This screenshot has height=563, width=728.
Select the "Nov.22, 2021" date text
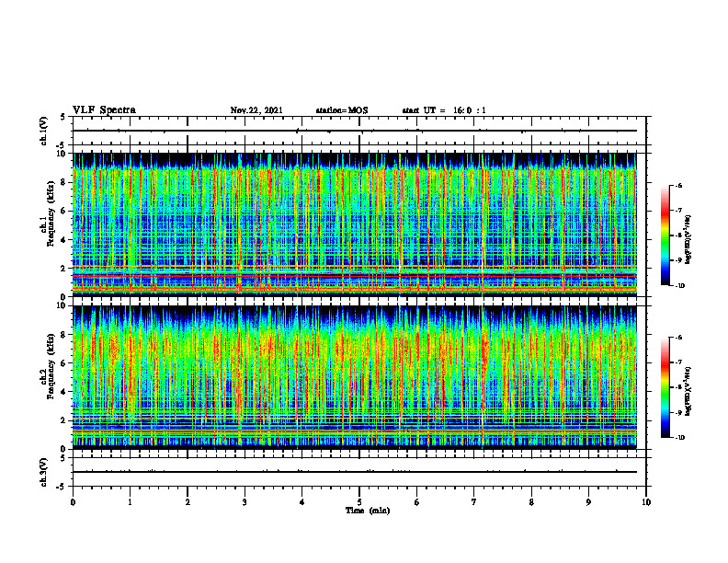[x=256, y=110]
